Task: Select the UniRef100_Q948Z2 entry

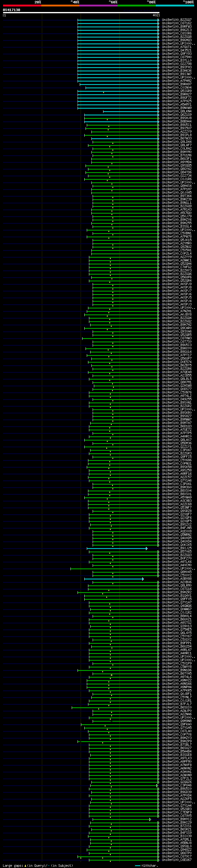Action: 177,850
